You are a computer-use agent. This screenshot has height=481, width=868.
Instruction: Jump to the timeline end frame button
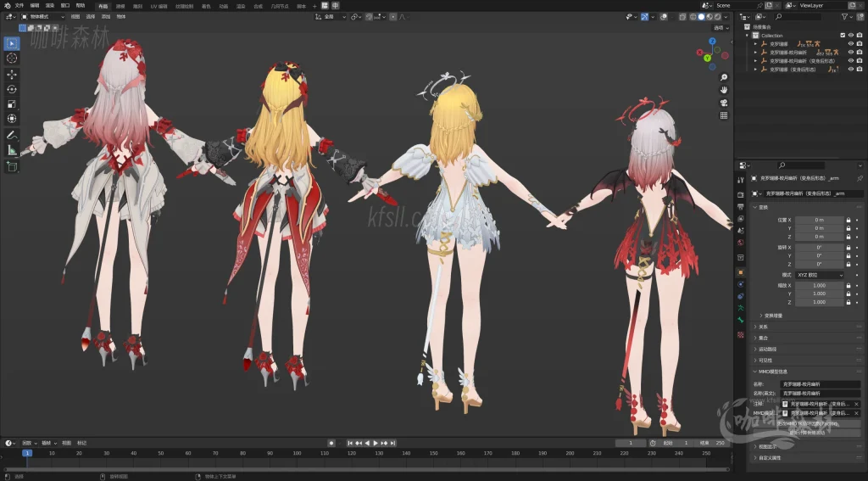392,444
